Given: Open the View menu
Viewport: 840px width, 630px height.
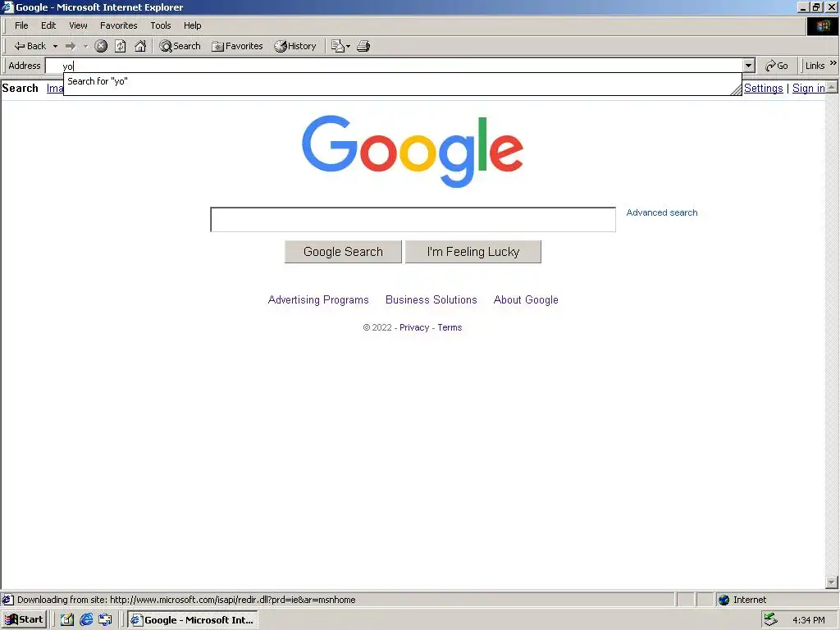Looking at the screenshot, I should click(x=78, y=25).
